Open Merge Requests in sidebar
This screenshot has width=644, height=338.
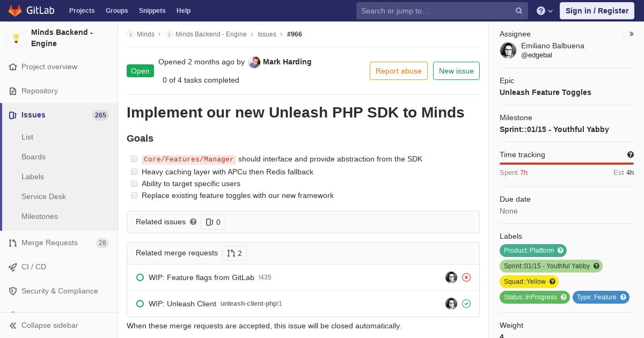[49, 243]
